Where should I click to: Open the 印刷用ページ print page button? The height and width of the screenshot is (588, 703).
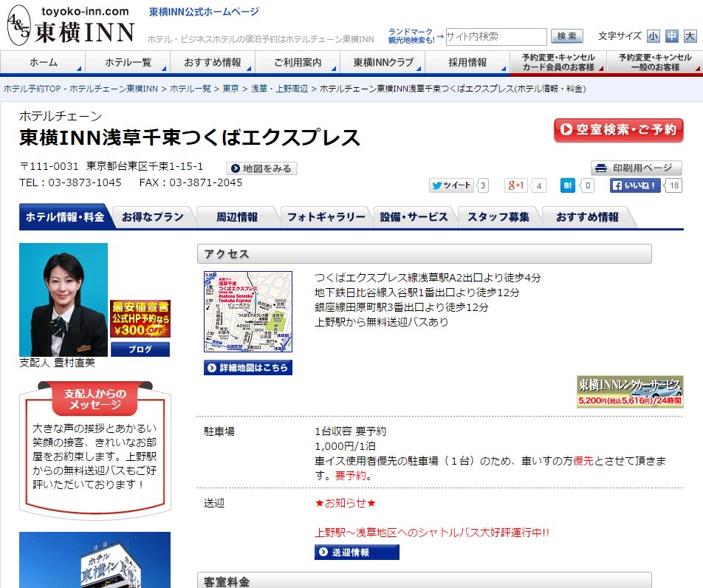[x=637, y=168]
